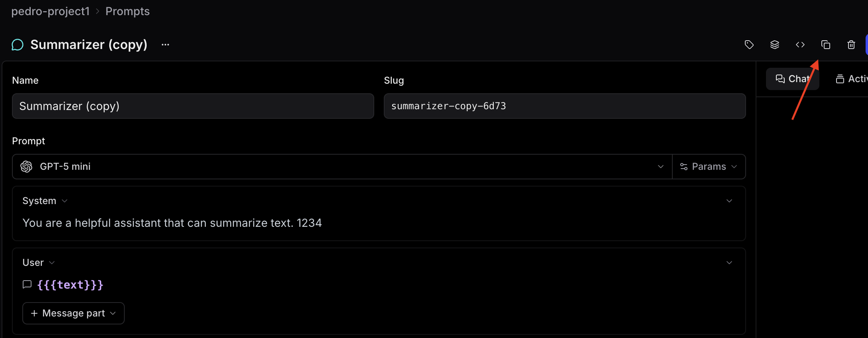Click the Message part button
The width and height of the screenshot is (868, 338).
[73, 313]
